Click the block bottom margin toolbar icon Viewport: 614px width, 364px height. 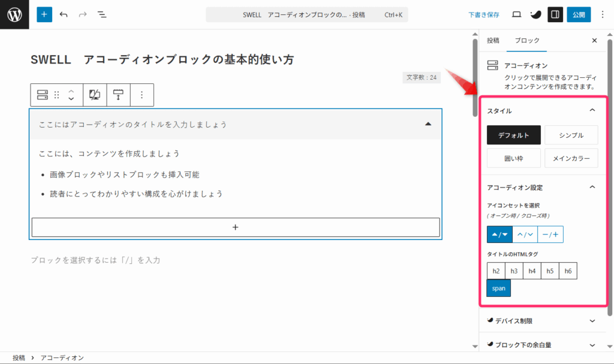[118, 95]
